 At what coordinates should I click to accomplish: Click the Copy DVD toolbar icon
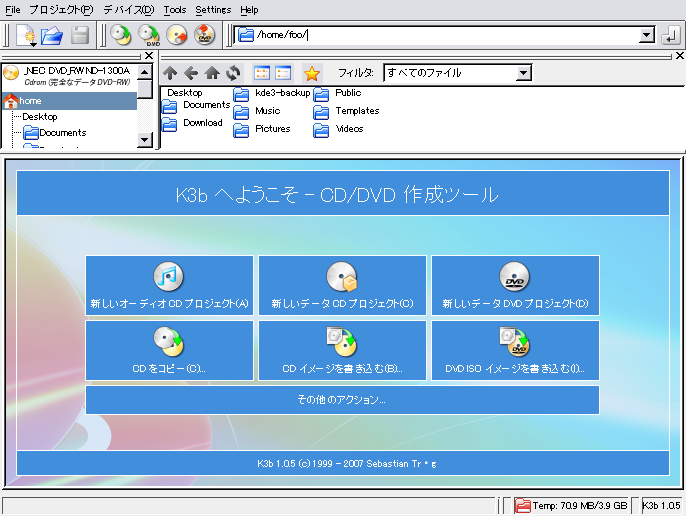149,36
